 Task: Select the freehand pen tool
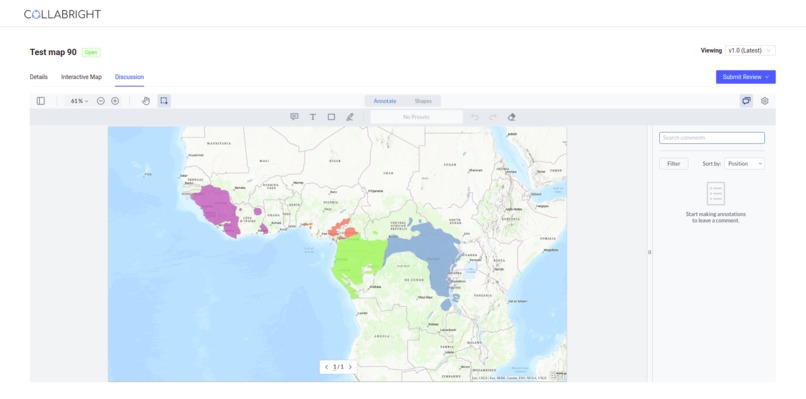pos(350,117)
